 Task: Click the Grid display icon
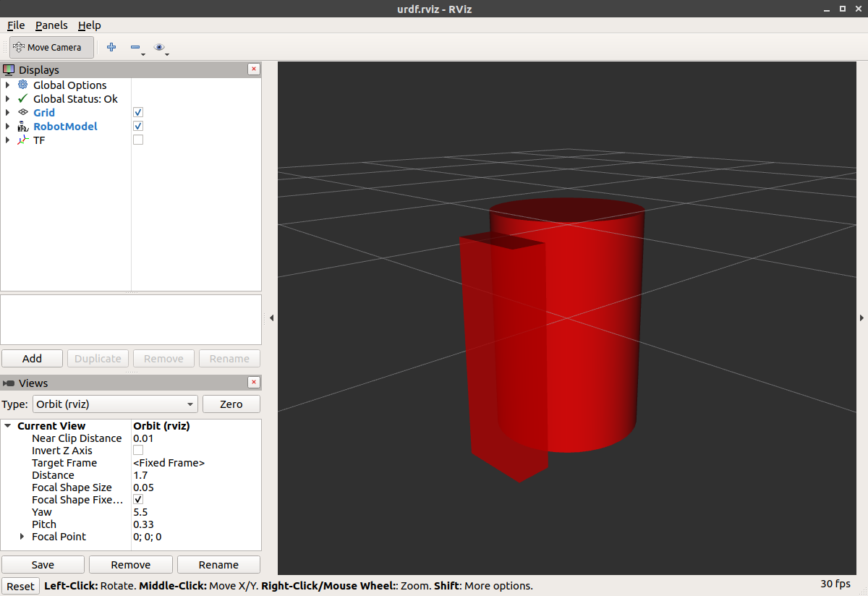click(x=22, y=112)
